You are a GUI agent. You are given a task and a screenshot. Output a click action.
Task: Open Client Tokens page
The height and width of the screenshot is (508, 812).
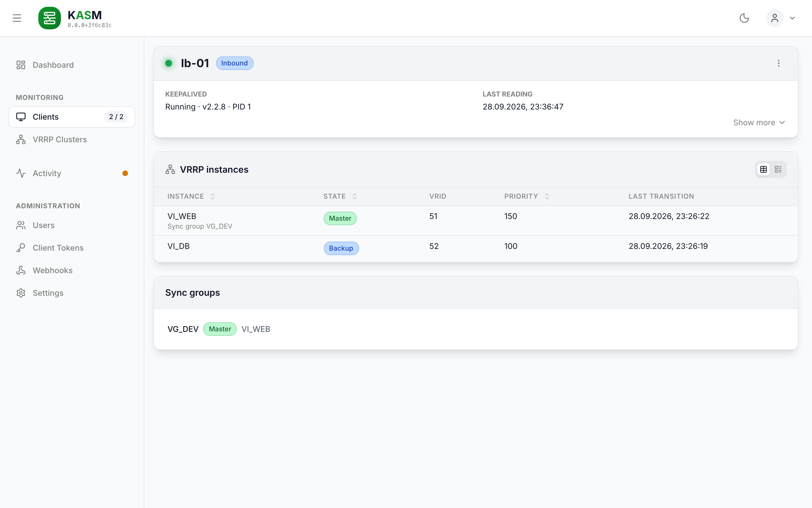coord(72,248)
